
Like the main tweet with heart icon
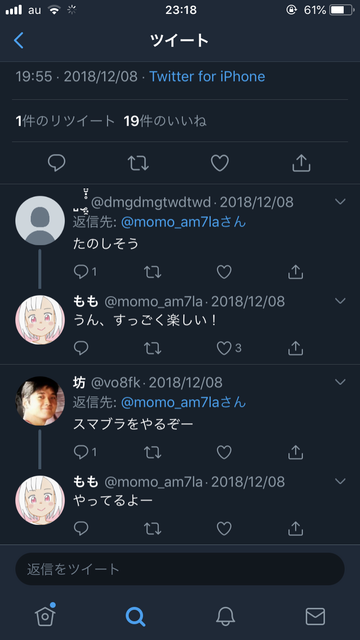coord(220,163)
